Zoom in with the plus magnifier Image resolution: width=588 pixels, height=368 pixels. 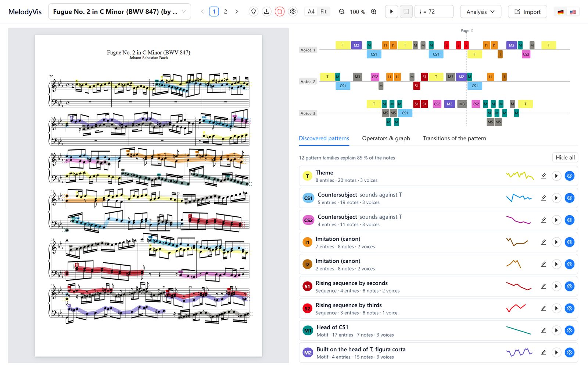374,11
